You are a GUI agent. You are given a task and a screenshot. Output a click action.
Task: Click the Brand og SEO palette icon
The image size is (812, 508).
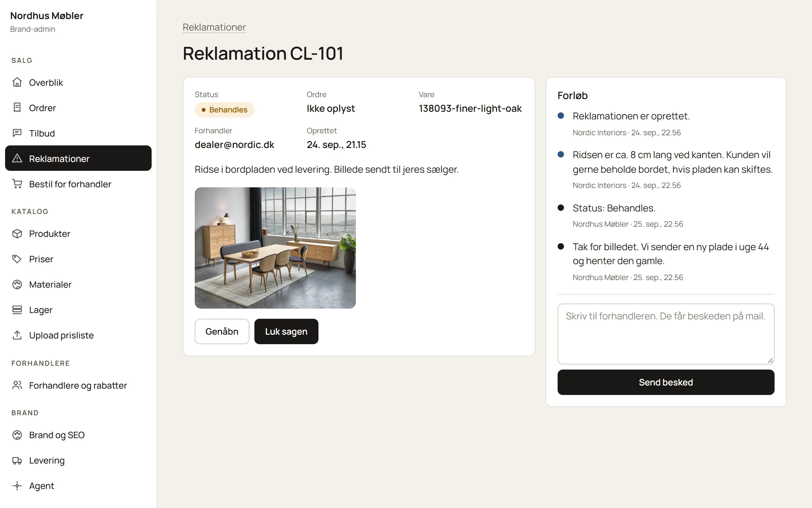(x=17, y=435)
